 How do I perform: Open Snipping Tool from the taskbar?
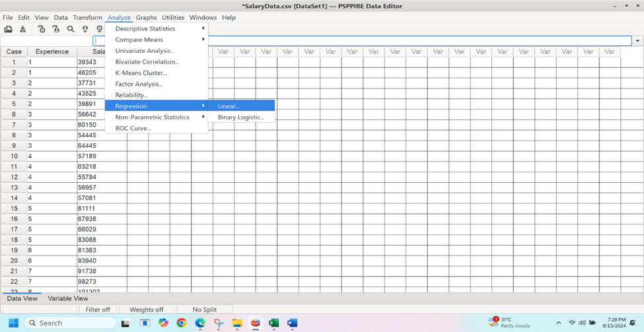(x=219, y=323)
